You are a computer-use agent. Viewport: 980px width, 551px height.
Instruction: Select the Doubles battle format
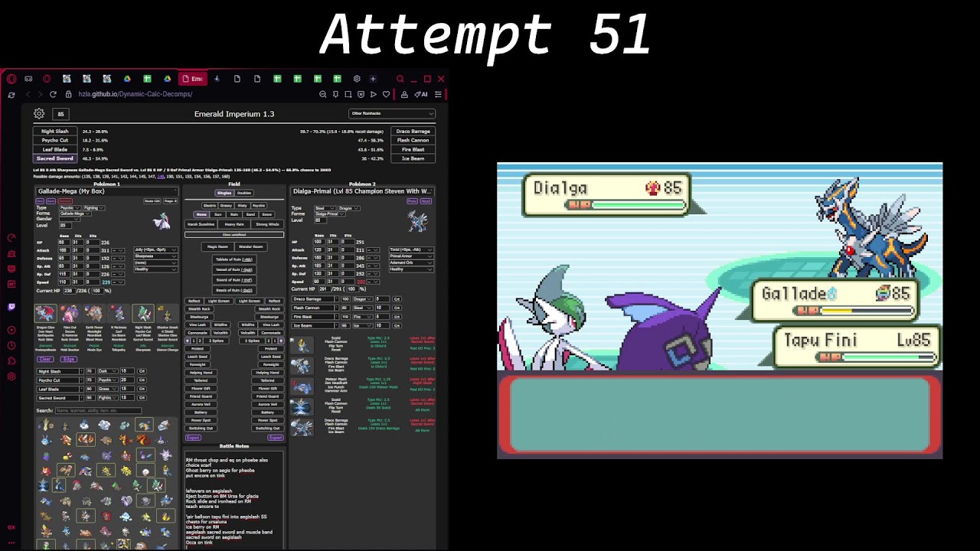click(243, 193)
